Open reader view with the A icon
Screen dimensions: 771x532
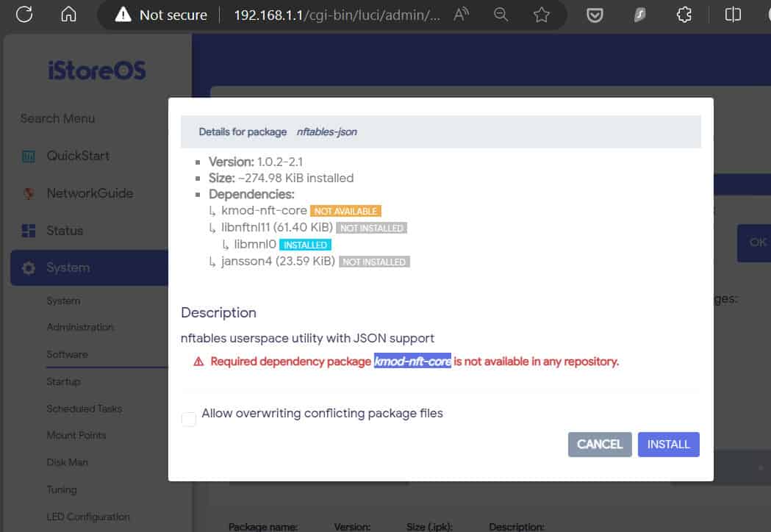click(462, 14)
